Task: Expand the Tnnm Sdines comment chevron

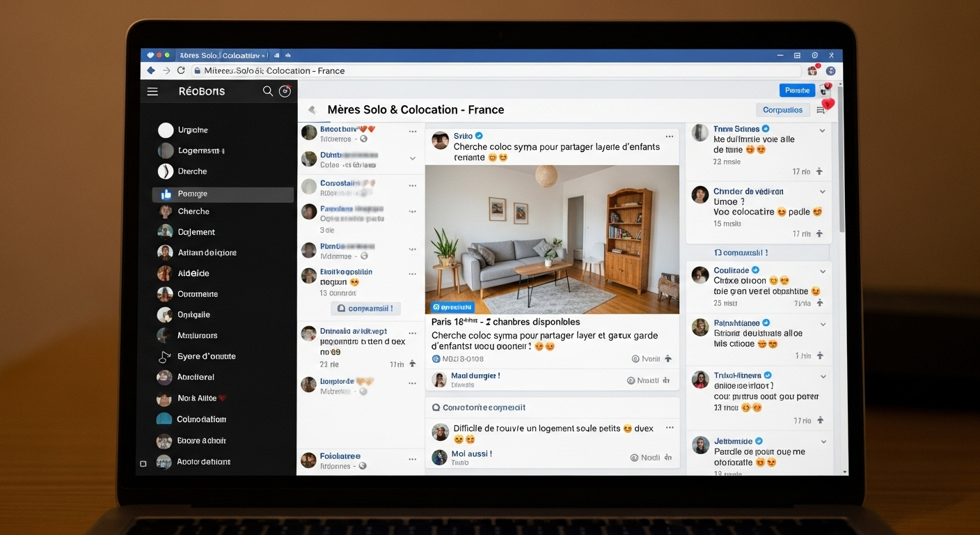Action: click(822, 130)
